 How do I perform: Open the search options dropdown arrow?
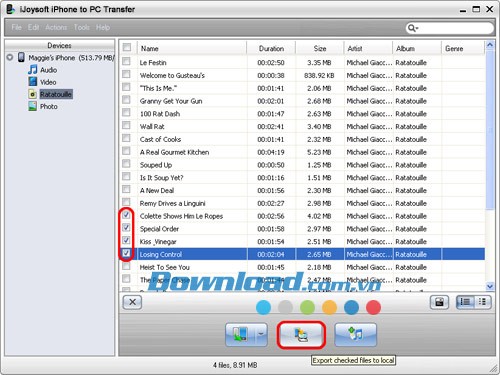point(417,29)
